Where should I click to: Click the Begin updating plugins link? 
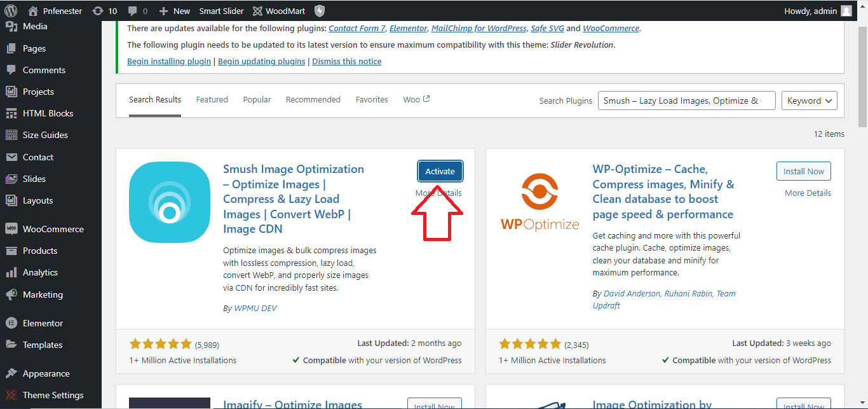[262, 62]
